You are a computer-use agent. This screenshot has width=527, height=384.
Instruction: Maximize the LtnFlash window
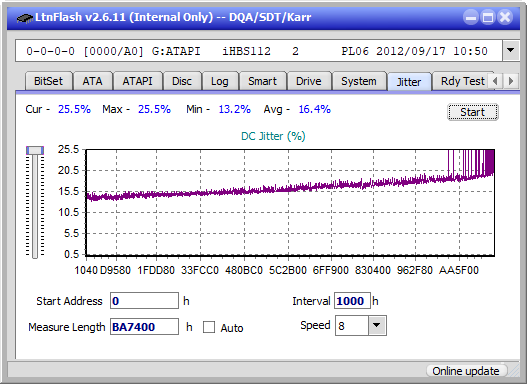coord(488,17)
